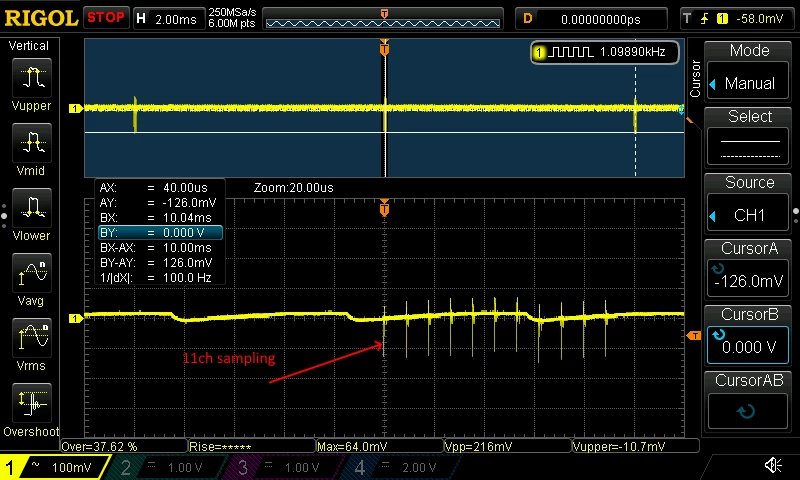Viewport: 800px width, 480px height.
Task: Enable channel 2 at 1.00 V
Action: point(168,467)
